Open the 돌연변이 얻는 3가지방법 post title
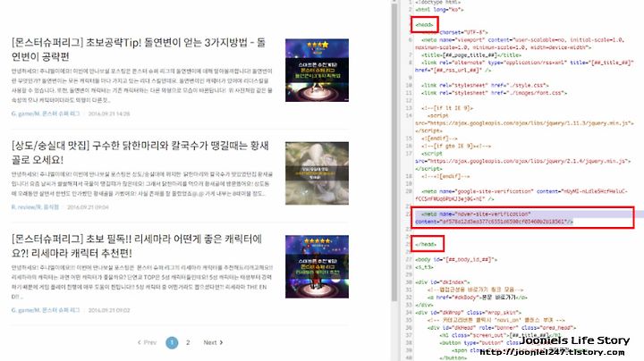Image resolution: width=644 pixels, height=361 pixels. tap(139, 49)
